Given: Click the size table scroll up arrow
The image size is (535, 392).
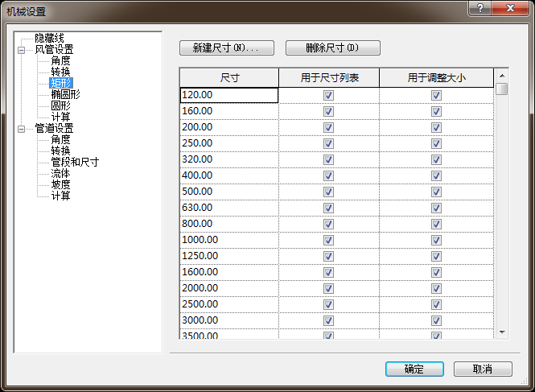Looking at the screenshot, I should pyautogui.click(x=502, y=76).
